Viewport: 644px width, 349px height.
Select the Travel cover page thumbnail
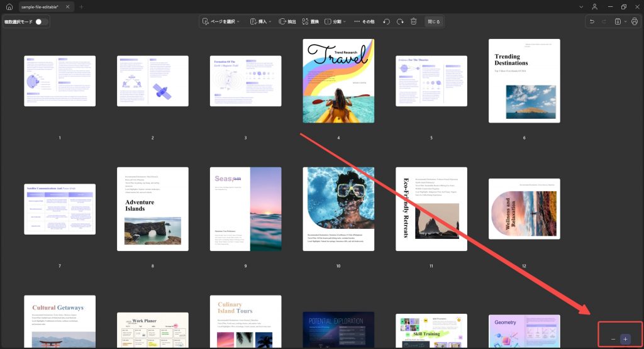[x=338, y=81]
